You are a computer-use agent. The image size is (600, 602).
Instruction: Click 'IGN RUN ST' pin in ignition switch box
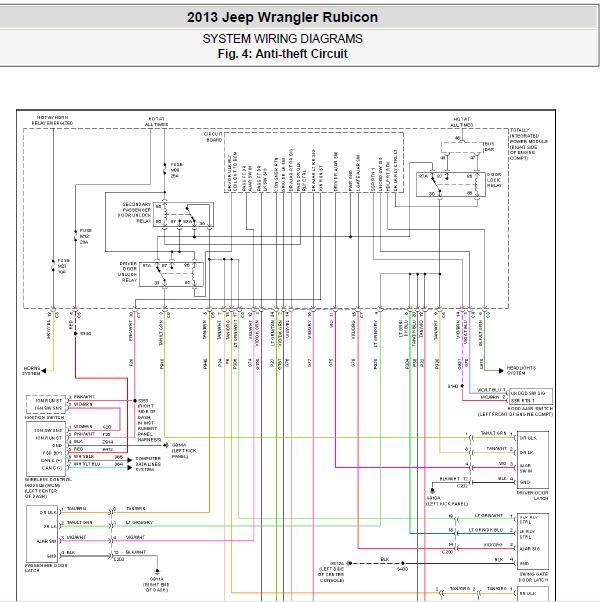[x=48, y=400]
